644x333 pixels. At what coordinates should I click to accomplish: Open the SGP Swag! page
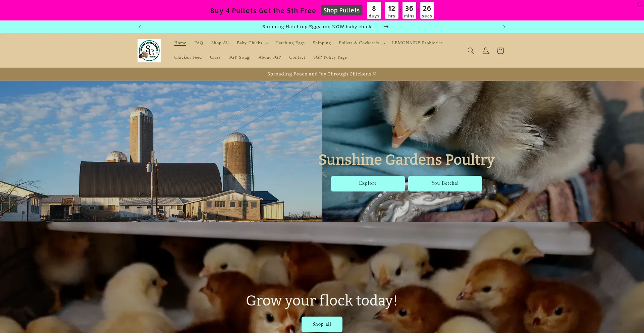(239, 57)
